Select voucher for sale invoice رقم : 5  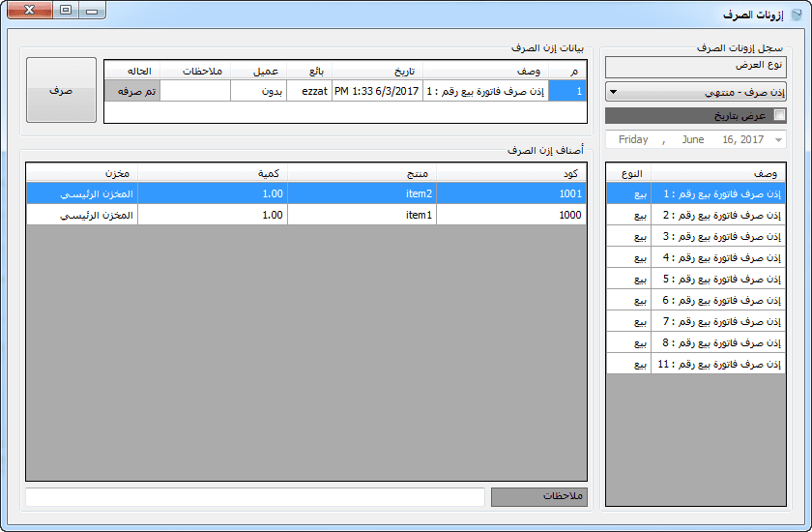click(718, 279)
